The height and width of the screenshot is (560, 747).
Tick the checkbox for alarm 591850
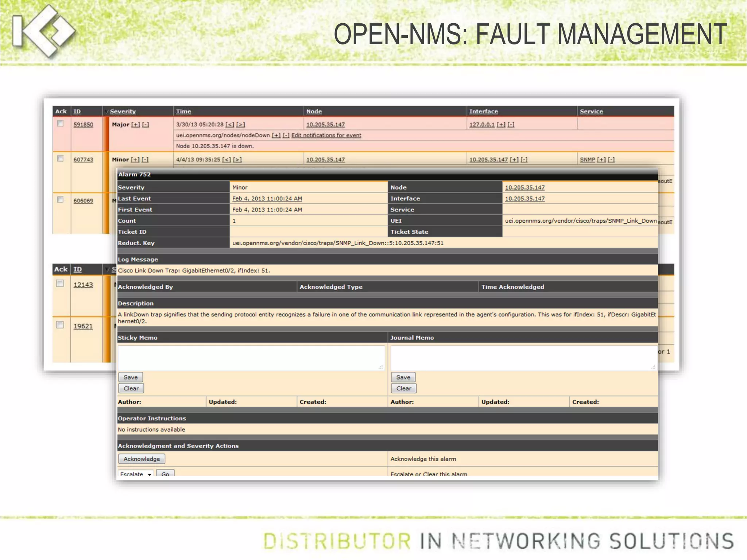[60, 124]
